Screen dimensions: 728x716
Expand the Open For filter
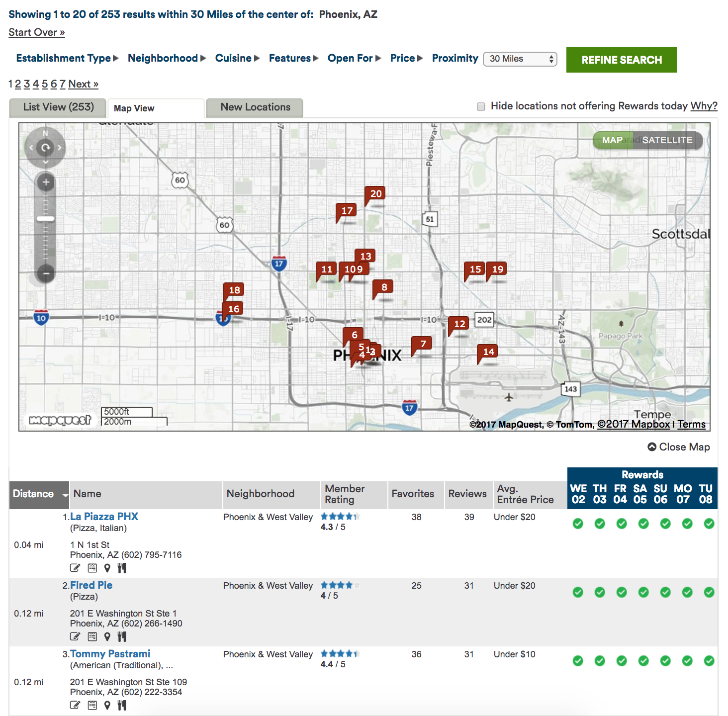tap(354, 58)
